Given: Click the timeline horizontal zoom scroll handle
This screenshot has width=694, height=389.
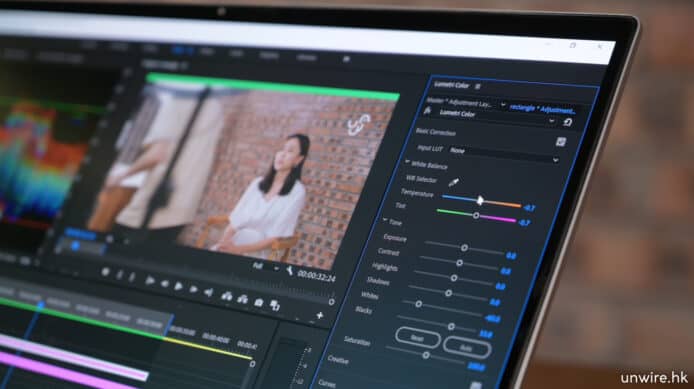Looking at the screenshot, I should point(252,364).
